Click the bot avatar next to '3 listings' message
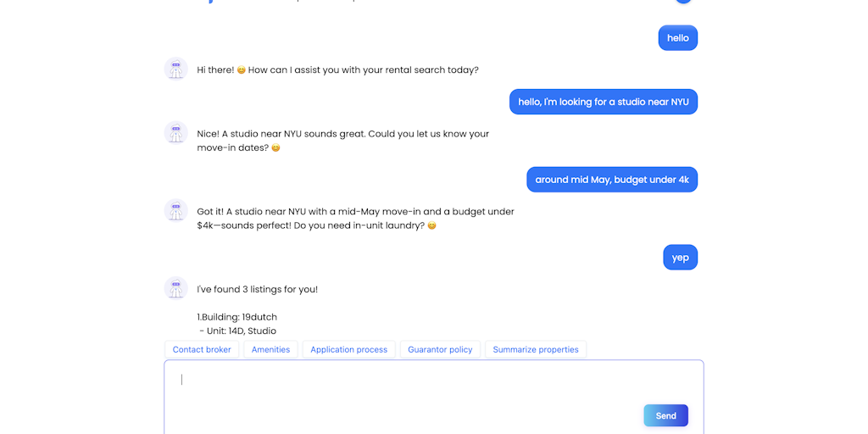 (176, 288)
